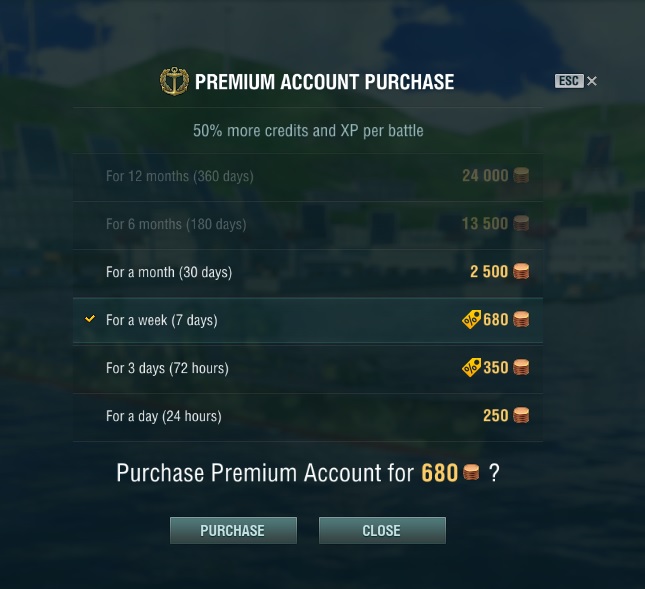This screenshot has width=645, height=589.
Task: Click the PURCHASE button
Action: [x=233, y=531]
